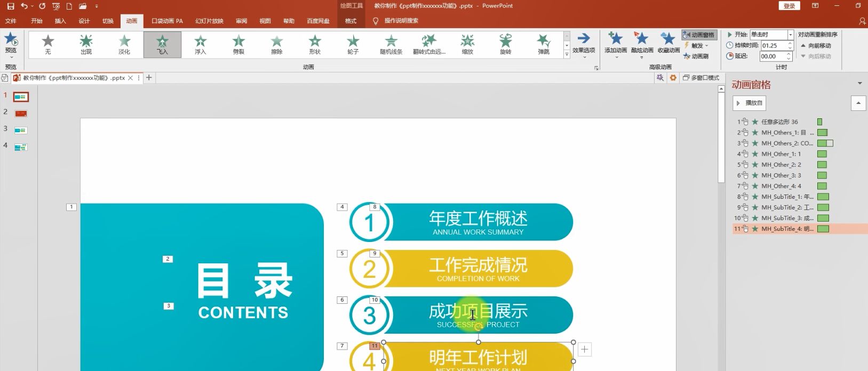Open the 文件 file menu
This screenshot has height=371, width=868.
point(11,21)
